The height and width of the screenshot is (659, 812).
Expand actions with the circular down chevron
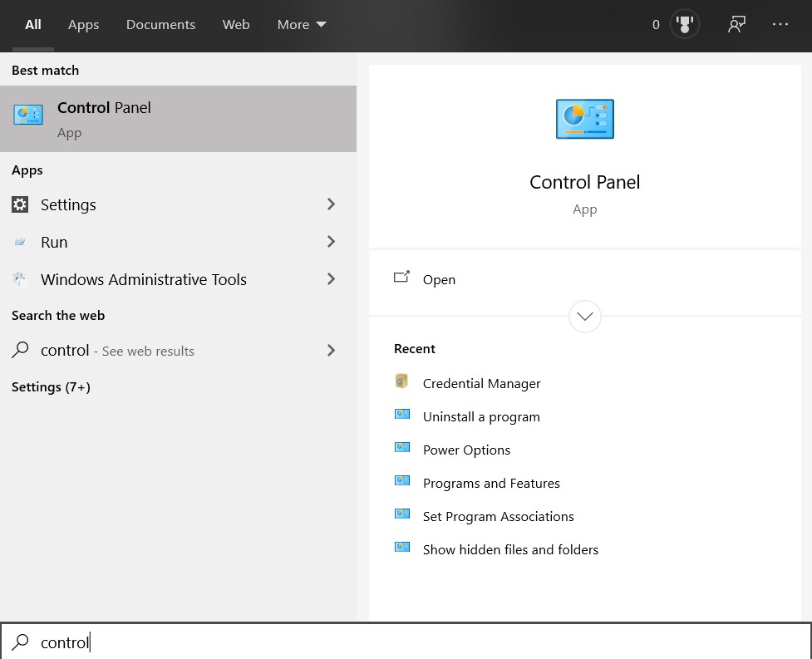coord(585,317)
